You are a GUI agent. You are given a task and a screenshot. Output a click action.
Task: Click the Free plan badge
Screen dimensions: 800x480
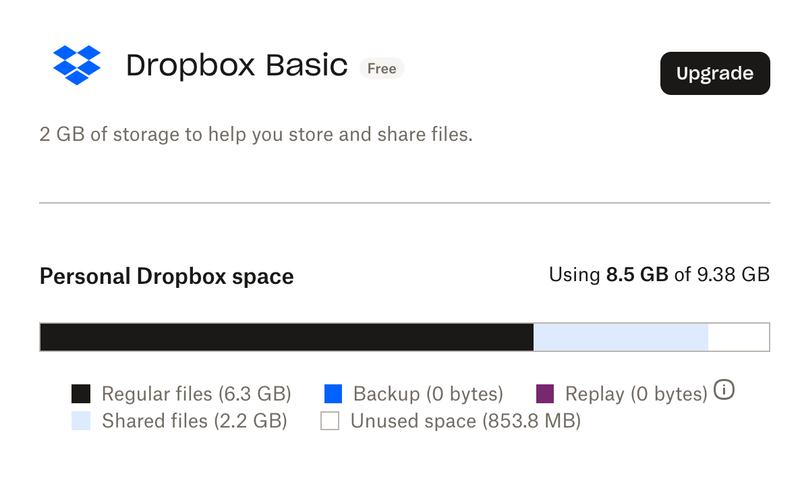(381, 69)
